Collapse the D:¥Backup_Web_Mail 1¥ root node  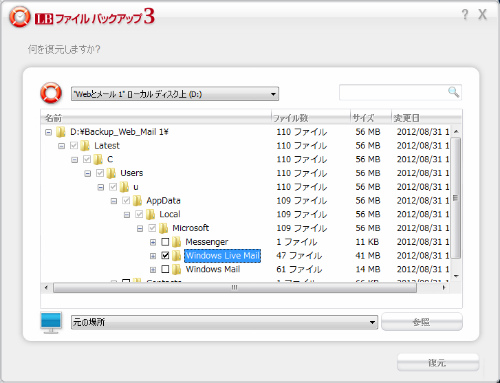click(48, 132)
